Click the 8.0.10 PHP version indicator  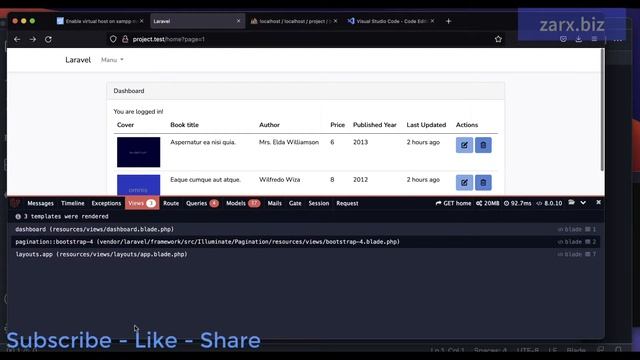click(x=549, y=203)
